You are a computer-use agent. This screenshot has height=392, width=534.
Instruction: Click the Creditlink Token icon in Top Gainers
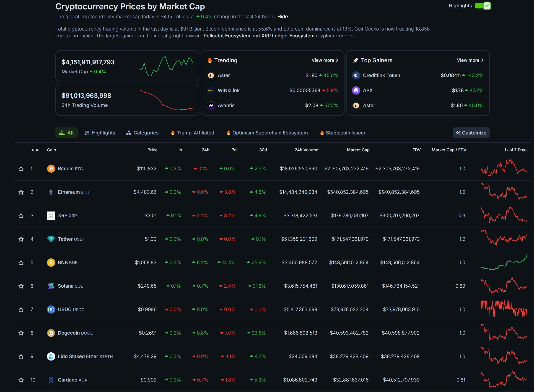[x=356, y=75]
